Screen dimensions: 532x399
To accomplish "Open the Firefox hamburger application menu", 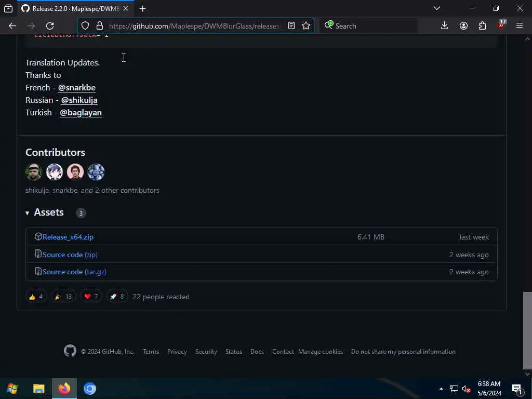I will coord(520,26).
